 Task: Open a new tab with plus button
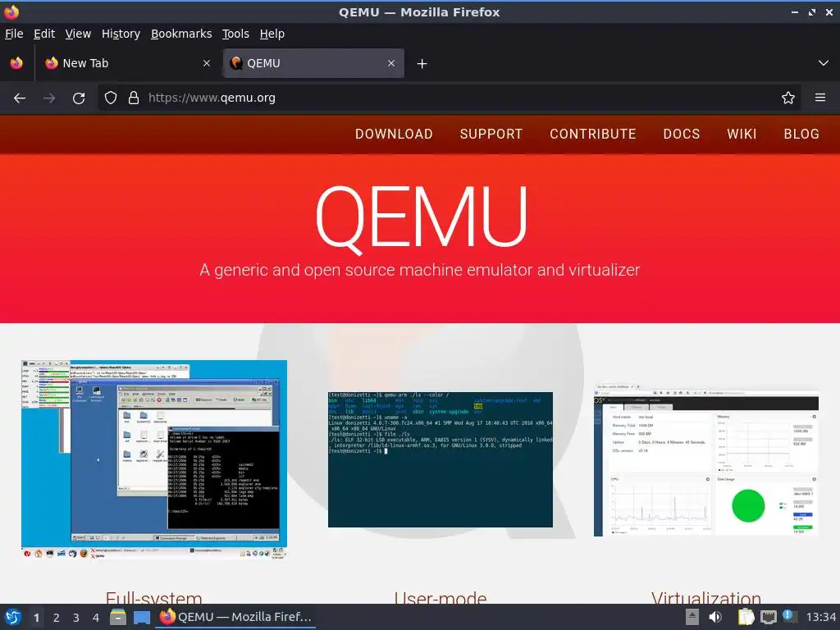(422, 64)
